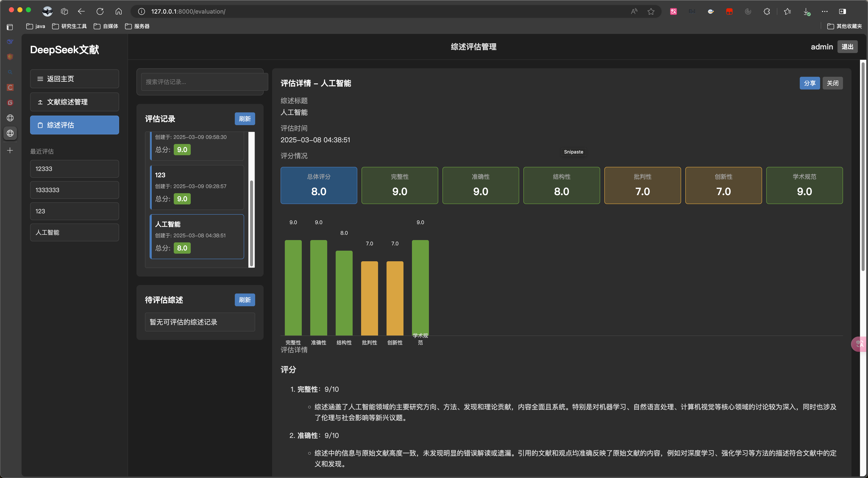Go to 返回主页 in sidebar

tap(74, 79)
